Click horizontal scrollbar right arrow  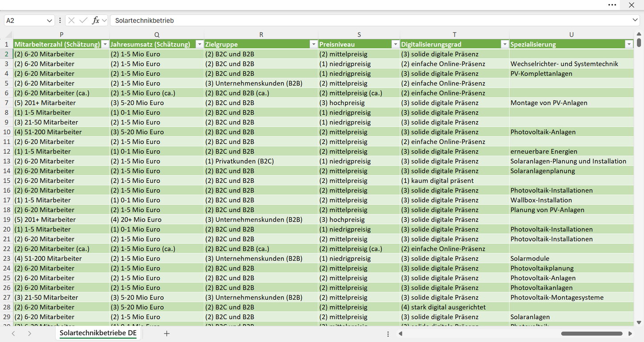click(x=630, y=334)
